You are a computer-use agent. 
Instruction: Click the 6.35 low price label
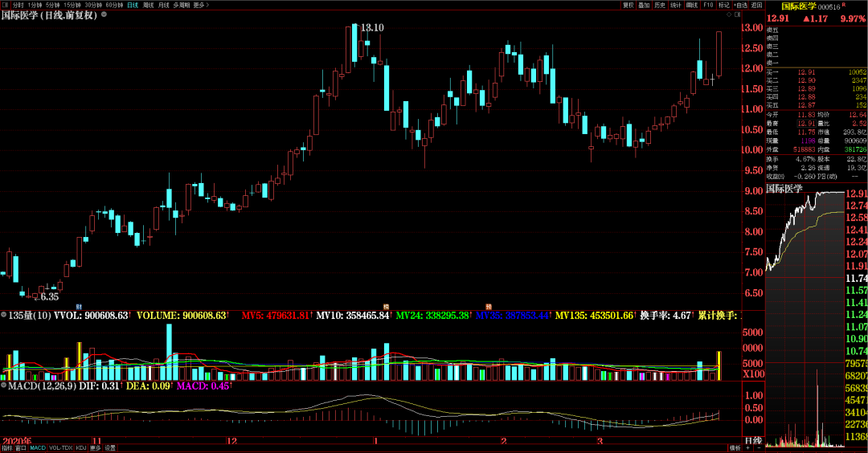point(50,297)
